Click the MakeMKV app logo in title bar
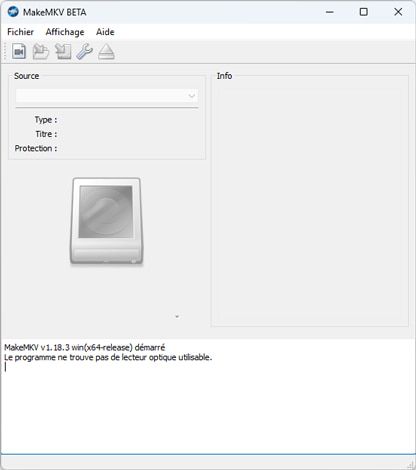The width and height of the screenshot is (416, 470). (13, 12)
